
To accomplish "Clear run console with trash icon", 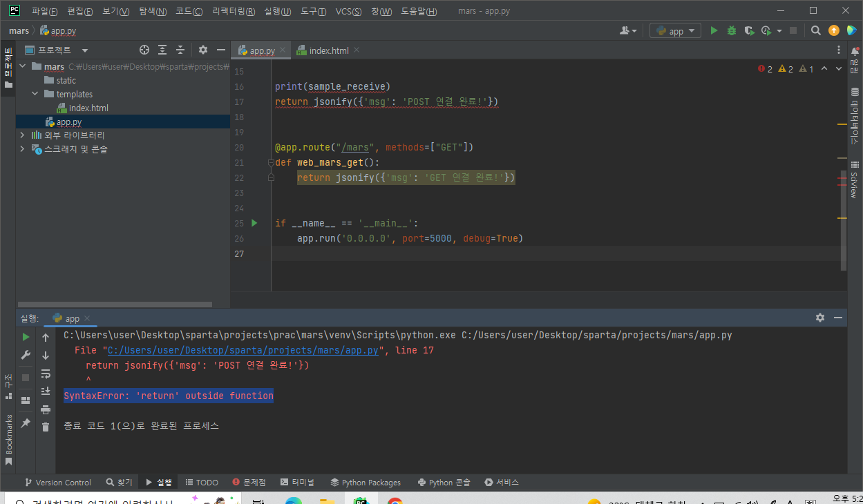I will pyautogui.click(x=46, y=427).
